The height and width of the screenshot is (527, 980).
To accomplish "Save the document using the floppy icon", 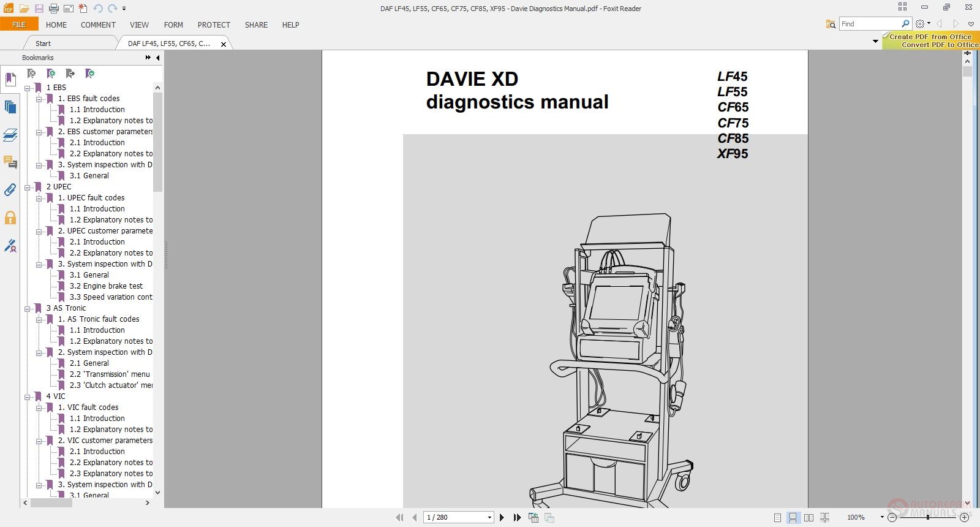I will tap(39, 9).
